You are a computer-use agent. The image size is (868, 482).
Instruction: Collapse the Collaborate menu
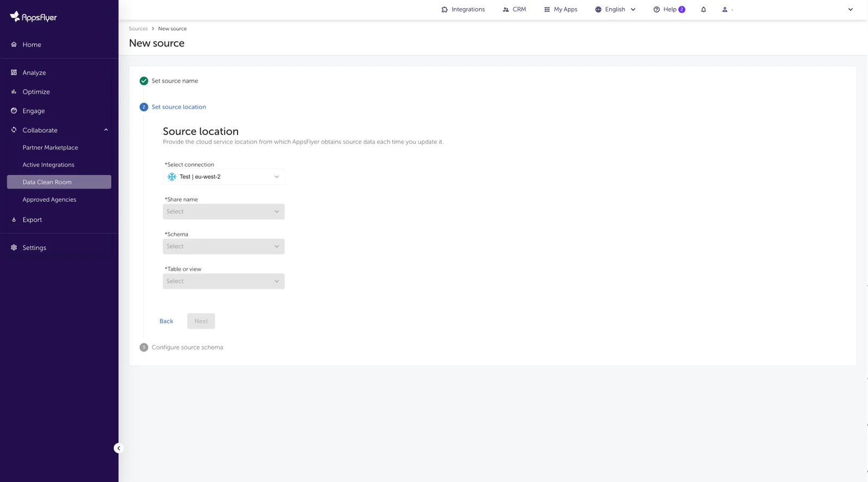click(x=106, y=130)
